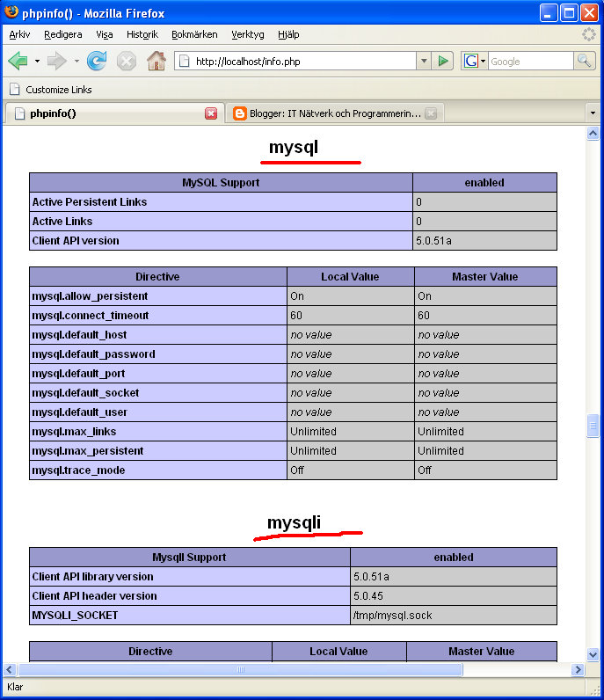Click the search magnifier icon

584,62
